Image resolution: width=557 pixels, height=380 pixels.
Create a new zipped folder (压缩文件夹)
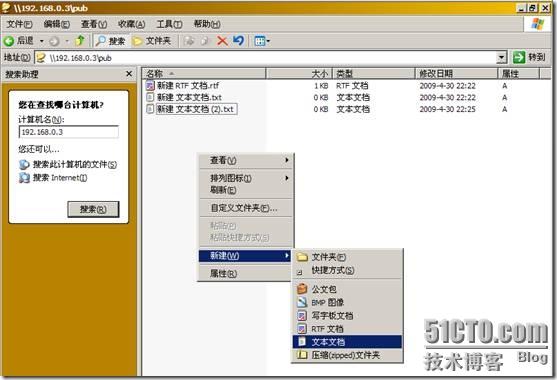347,355
